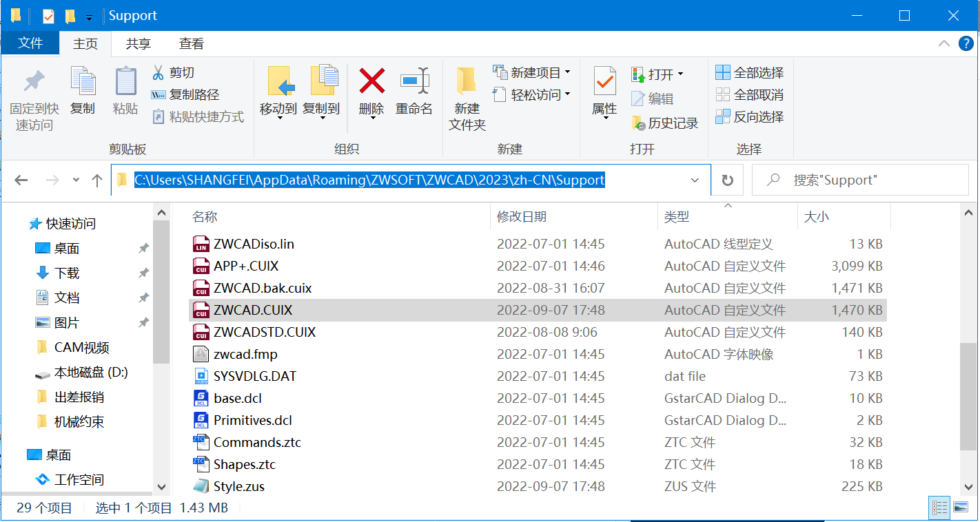Image resolution: width=980 pixels, height=522 pixels.
Task: Click the 属性 checkmark icon
Action: [604, 82]
